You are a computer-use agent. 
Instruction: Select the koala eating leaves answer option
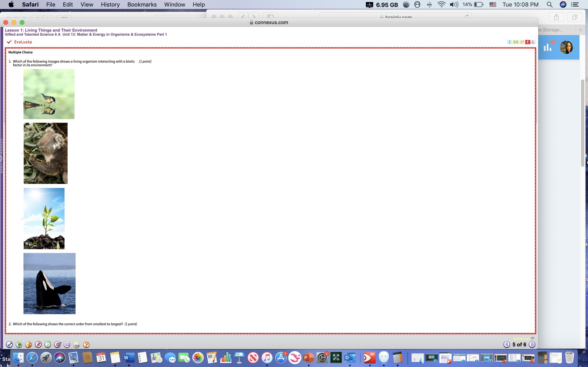coord(22,154)
